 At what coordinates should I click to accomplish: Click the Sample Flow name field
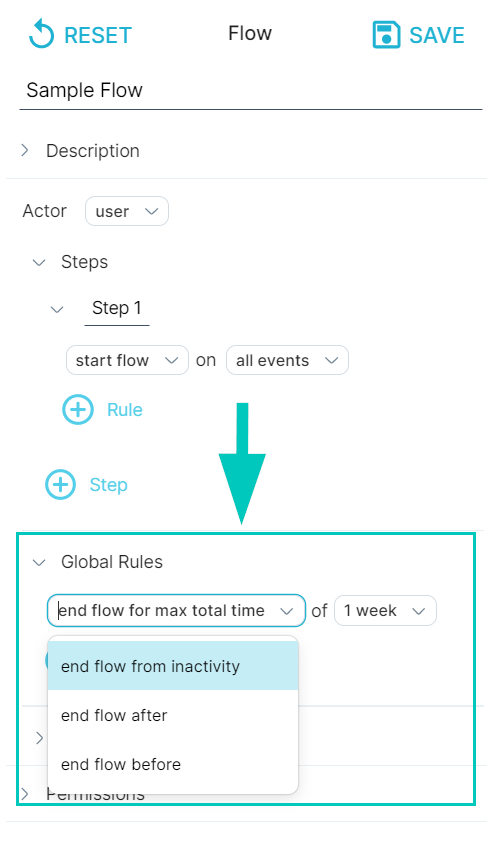(x=251, y=90)
